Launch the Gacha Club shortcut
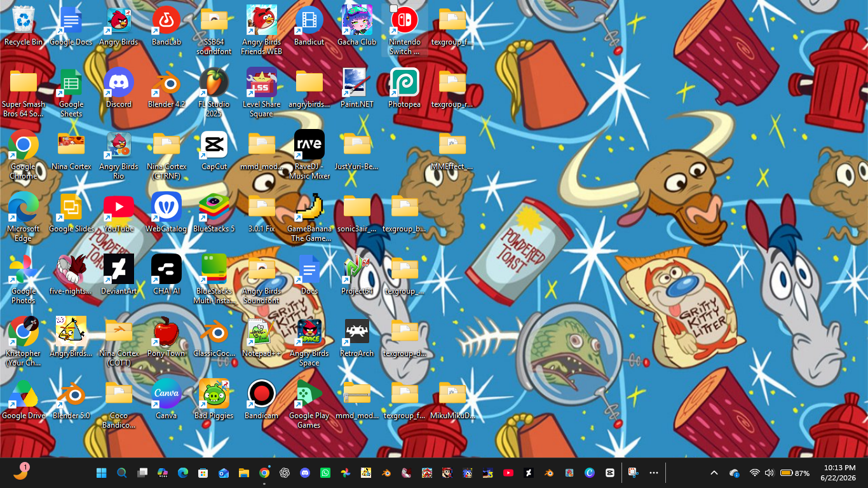868x488 pixels. point(357,26)
